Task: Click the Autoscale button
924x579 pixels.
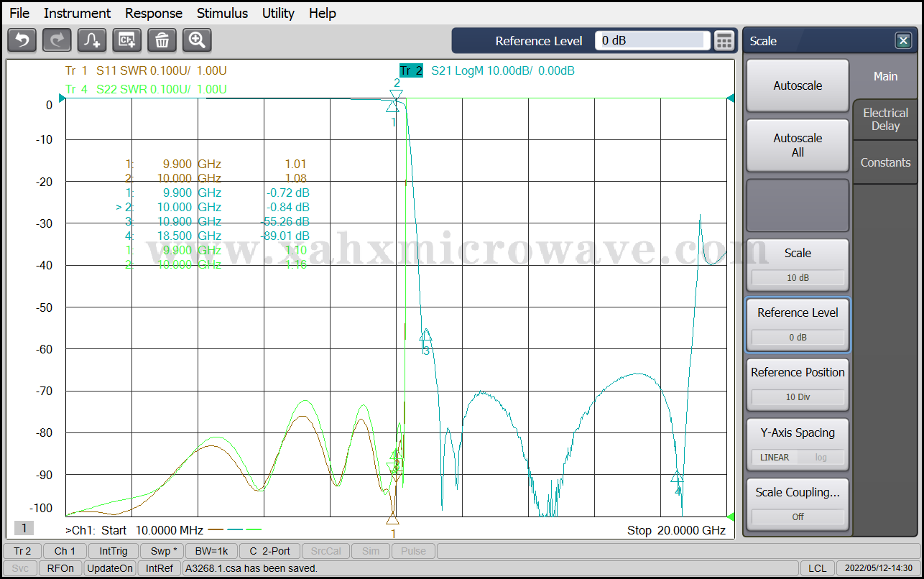Action: pyautogui.click(x=798, y=85)
